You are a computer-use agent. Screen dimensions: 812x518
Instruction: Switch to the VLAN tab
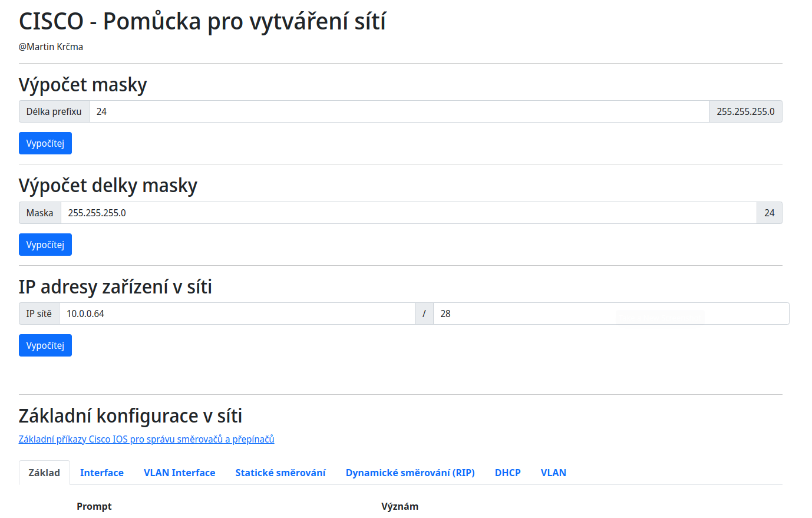coord(553,473)
